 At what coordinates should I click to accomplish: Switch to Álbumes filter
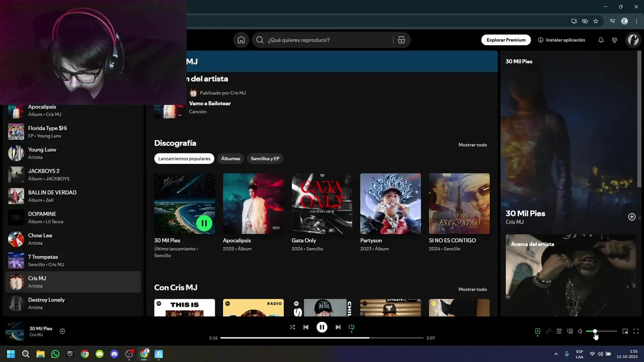point(230,159)
